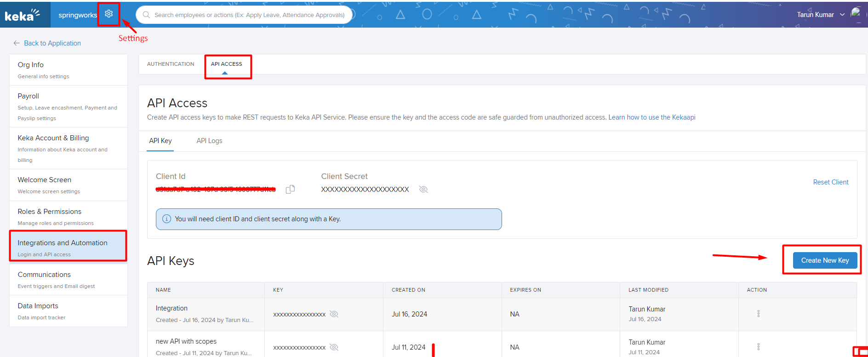The height and width of the screenshot is (357, 868).
Task: Expand the Tarun Kumar account dropdown
Action: point(842,15)
